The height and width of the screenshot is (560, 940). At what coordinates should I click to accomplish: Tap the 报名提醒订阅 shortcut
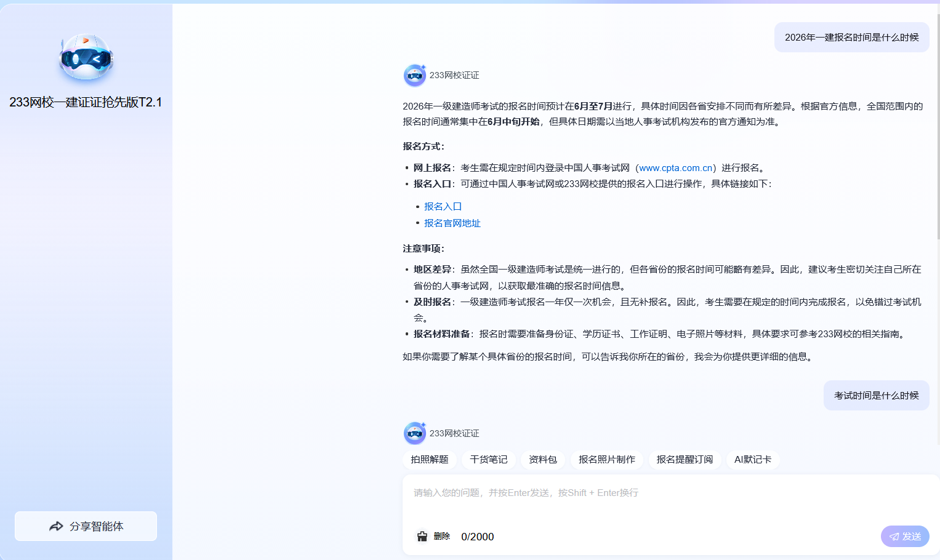685,460
